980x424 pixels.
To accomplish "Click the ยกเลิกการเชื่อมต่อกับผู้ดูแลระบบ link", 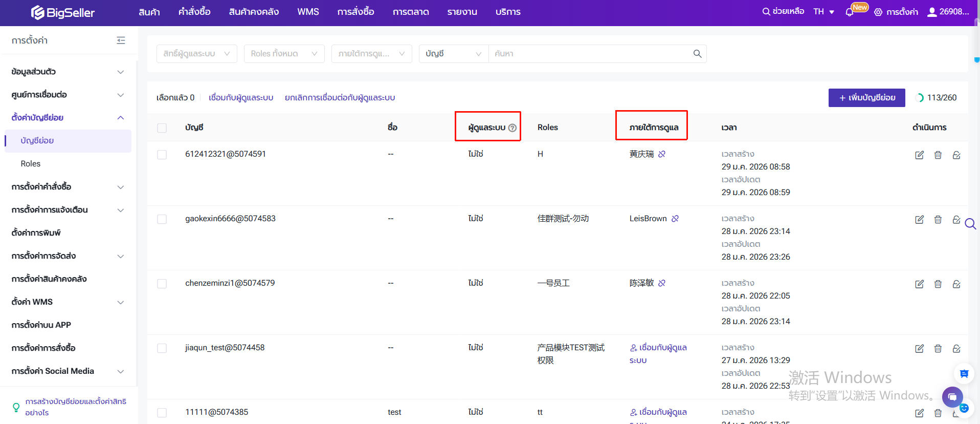I will [x=340, y=98].
